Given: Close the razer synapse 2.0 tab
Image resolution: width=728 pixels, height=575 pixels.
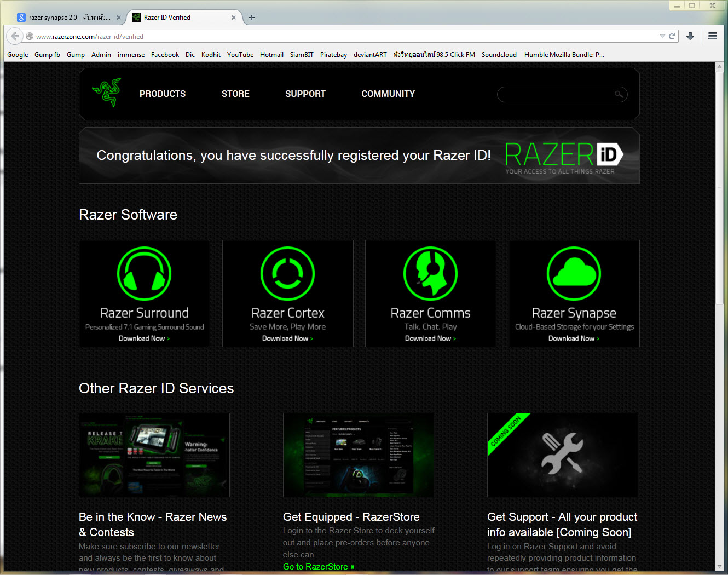Looking at the screenshot, I should [x=119, y=18].
